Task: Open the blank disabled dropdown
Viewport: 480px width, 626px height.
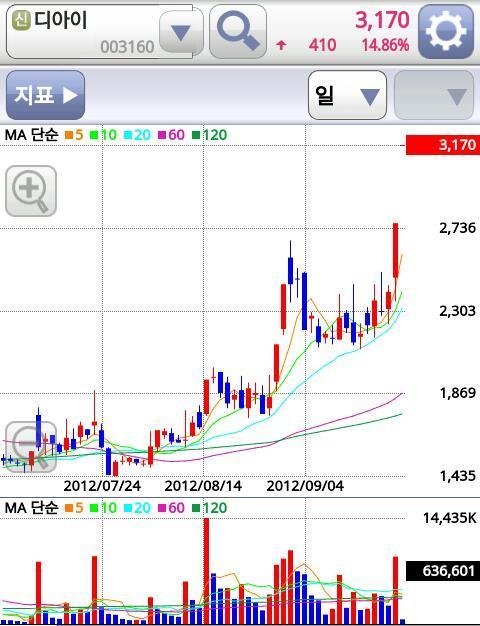Action: 434,95
